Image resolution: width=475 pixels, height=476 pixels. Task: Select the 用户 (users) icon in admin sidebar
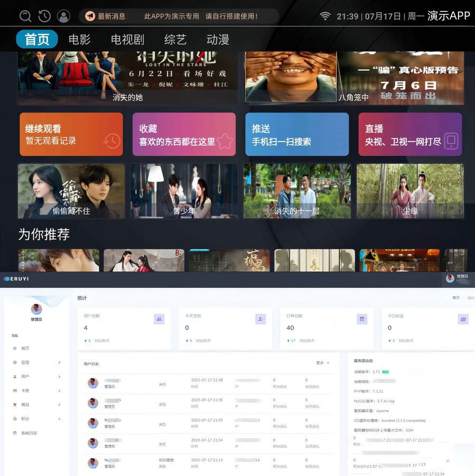click(14, 377)
